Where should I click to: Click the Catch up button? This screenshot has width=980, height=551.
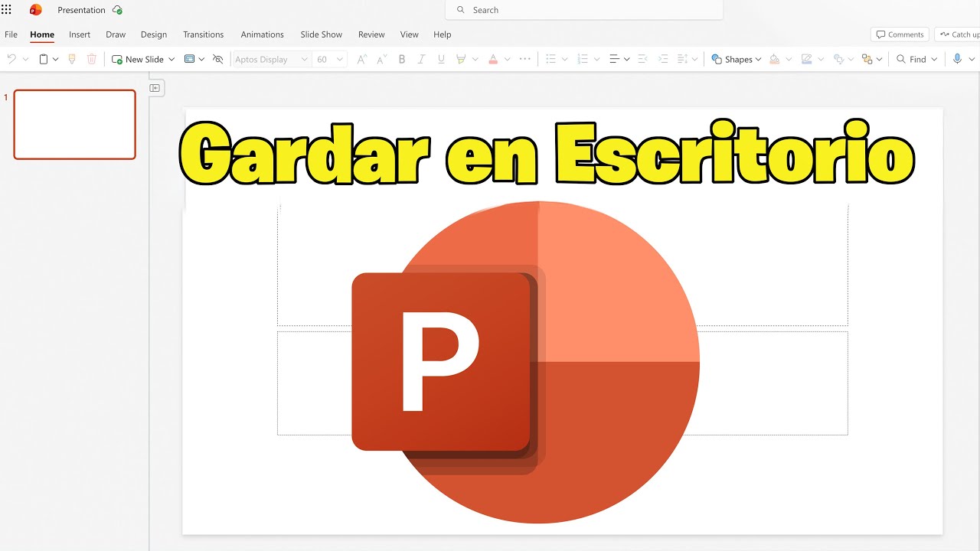(x=958, y=34)
